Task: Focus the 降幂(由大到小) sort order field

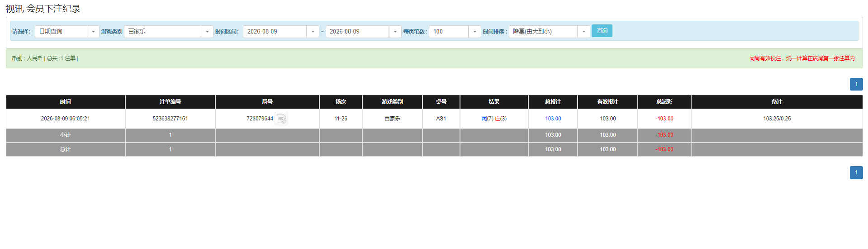Action: [543, 32]
